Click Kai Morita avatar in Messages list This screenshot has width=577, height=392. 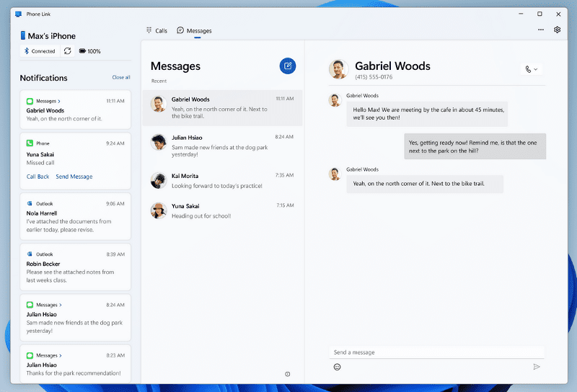(159, 181)
